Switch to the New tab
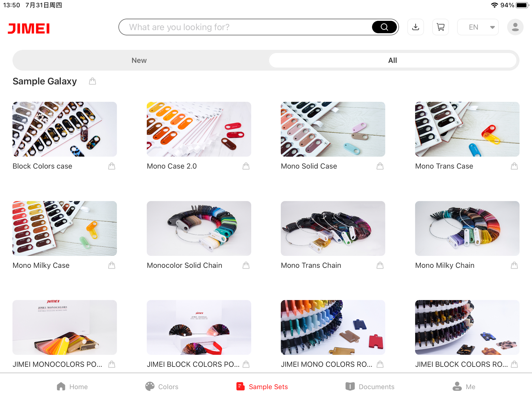532x399 pixels. (x=139, y=60)
